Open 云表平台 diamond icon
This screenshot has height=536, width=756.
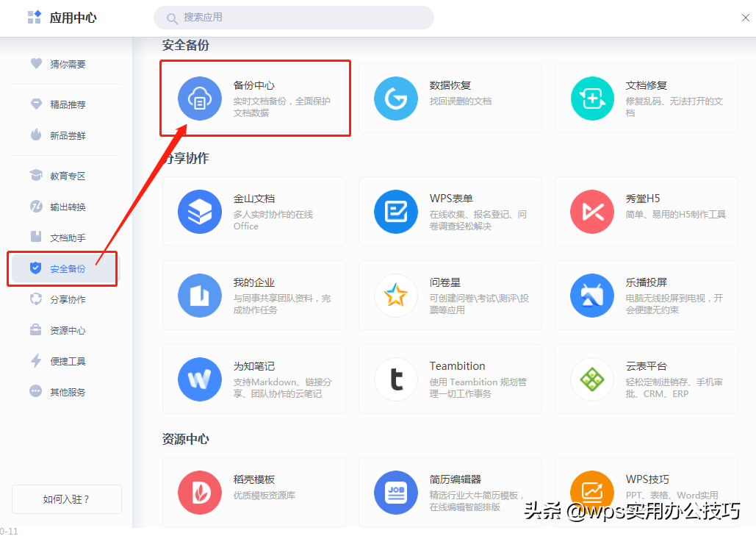(592, 379)
